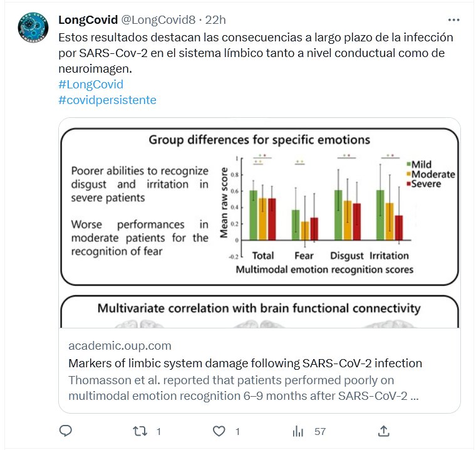Open the article title about limbic system damage
The image size is (476, 450).
pyautogui.click(x=245, y=363)
